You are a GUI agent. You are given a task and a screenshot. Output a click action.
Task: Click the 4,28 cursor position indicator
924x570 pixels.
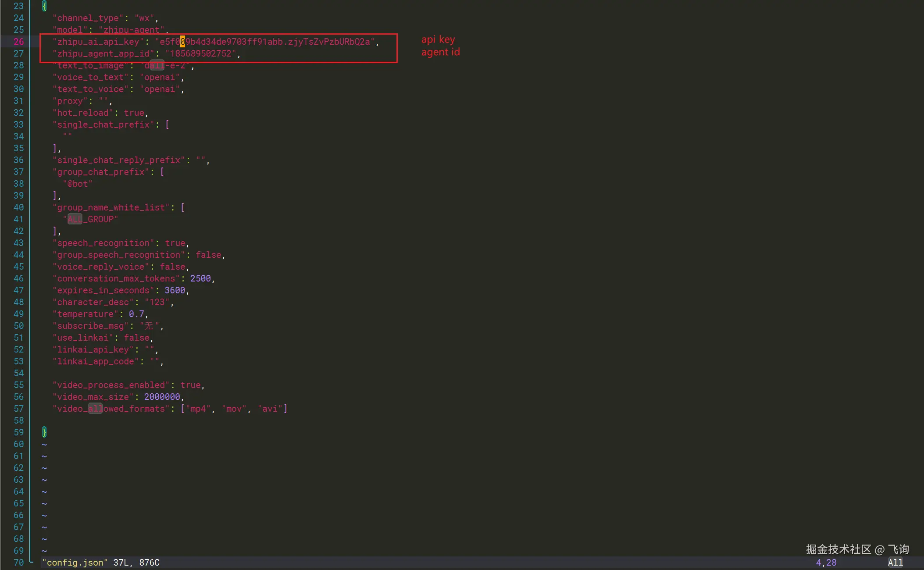[x=826, y=563]
